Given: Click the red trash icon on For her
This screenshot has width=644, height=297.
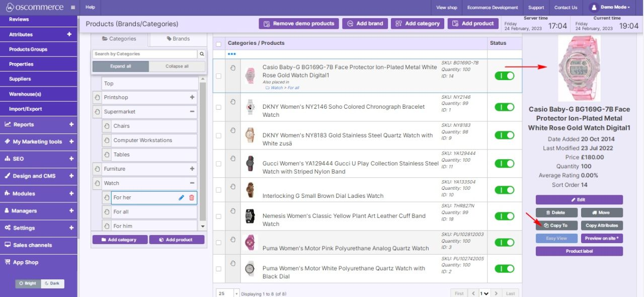Looking at the screenshot, I should coord(191,198).
